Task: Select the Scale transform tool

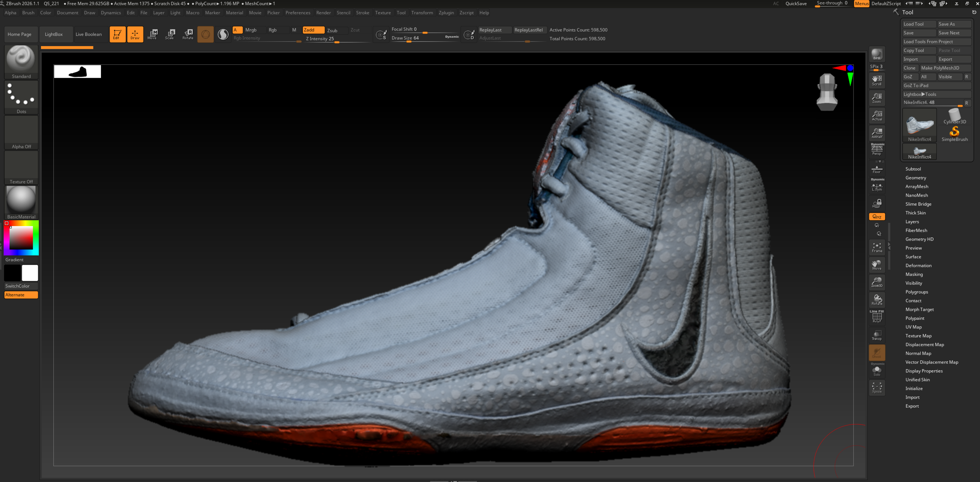Action: [170, 34]
